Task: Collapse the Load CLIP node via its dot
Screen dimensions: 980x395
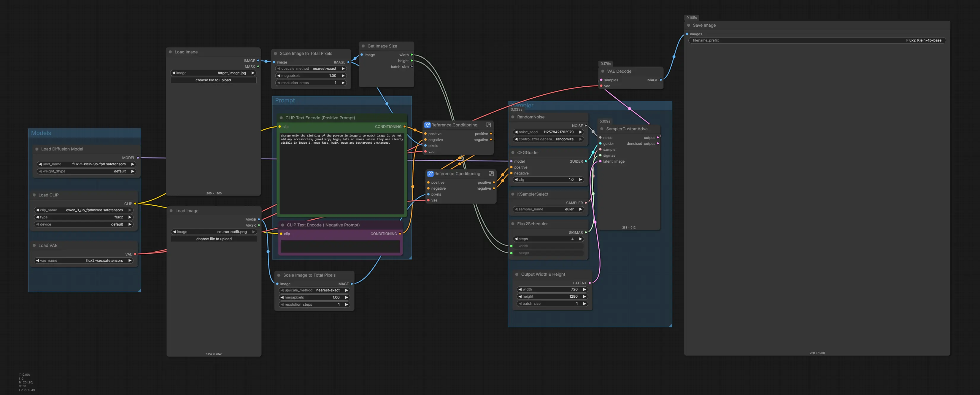Action: (x=34, y=195)
